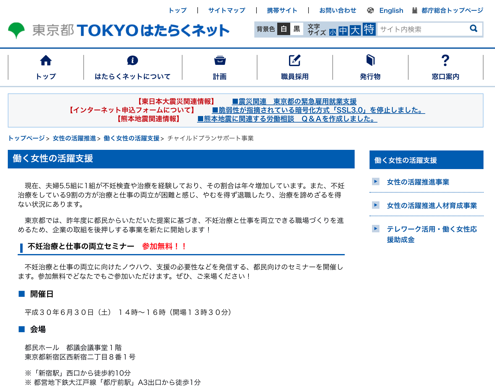Open sidebar link 女性の活躍推進事業
Viewport: 495px width, 389px height.
click(x=418, y=182)
